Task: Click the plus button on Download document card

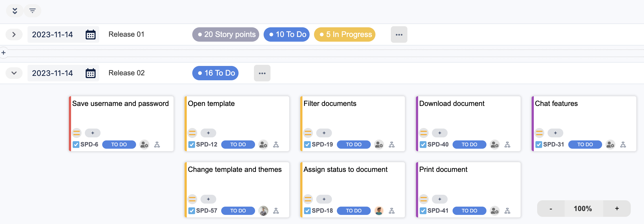Action: point(440,133)
